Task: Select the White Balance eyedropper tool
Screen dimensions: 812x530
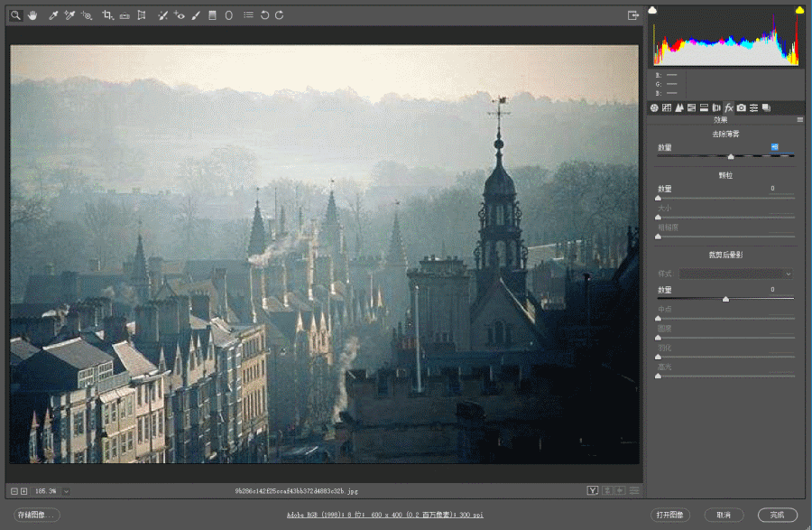Action: point(53,15)
